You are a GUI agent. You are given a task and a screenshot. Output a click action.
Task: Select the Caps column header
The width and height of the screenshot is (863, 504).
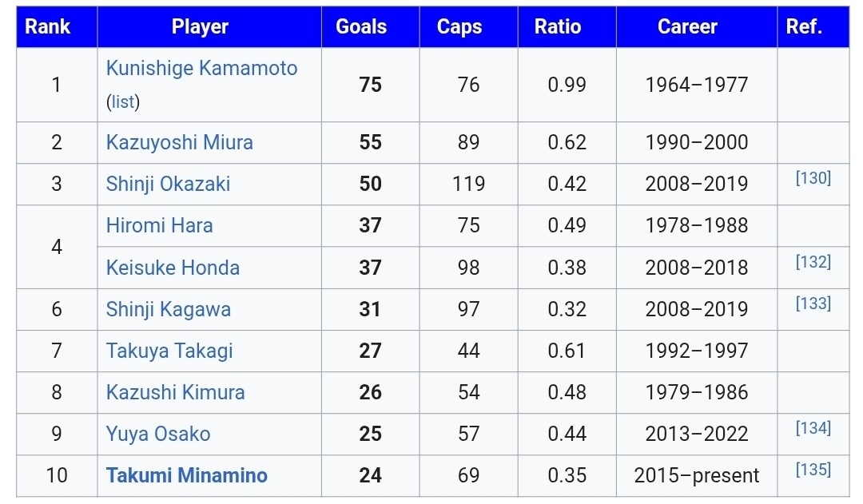459,26
